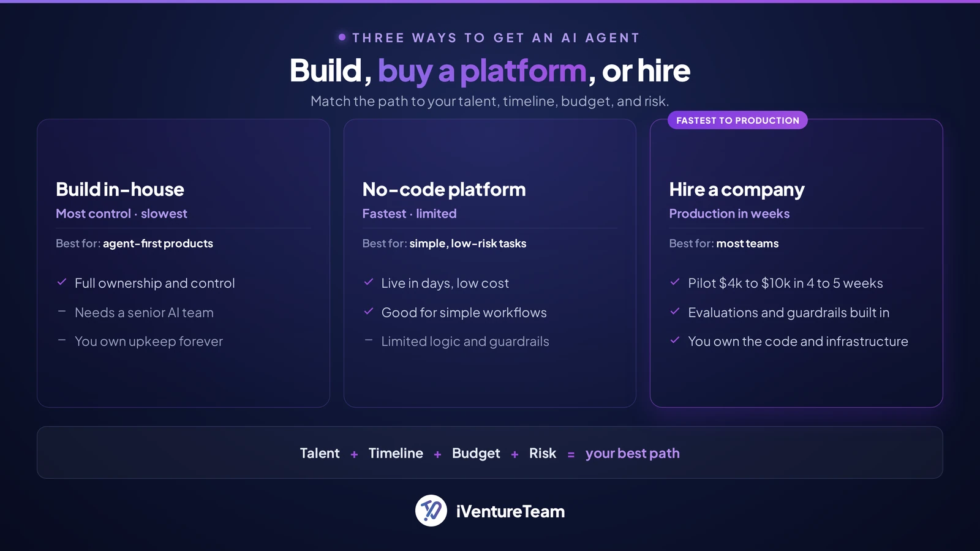Click the plus sign between Budget and Risk
The image size is (980, 551).
point(514,454)
